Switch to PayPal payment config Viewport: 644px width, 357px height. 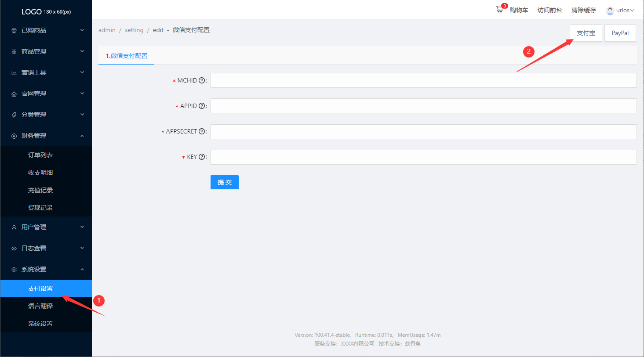coord(620,33)
